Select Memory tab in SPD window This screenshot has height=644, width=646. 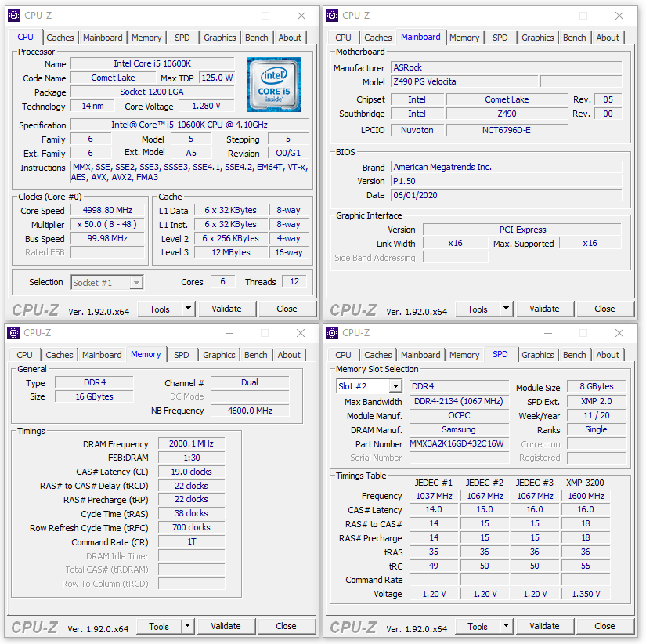coord(464,355)
